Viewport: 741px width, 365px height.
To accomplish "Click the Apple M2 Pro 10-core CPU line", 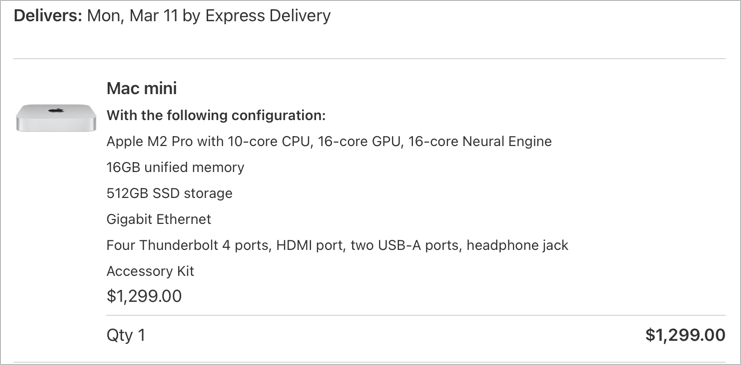I will click(329, 141).
